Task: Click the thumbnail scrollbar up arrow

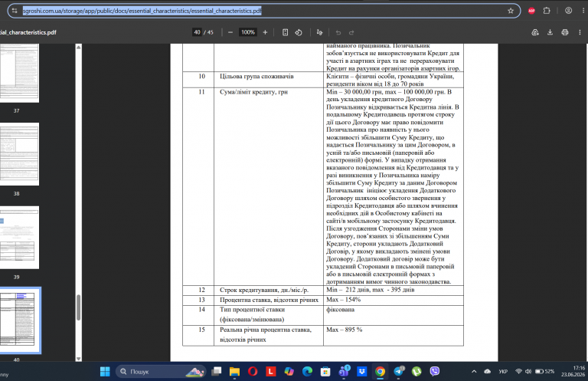Action: tap(78, 47)
